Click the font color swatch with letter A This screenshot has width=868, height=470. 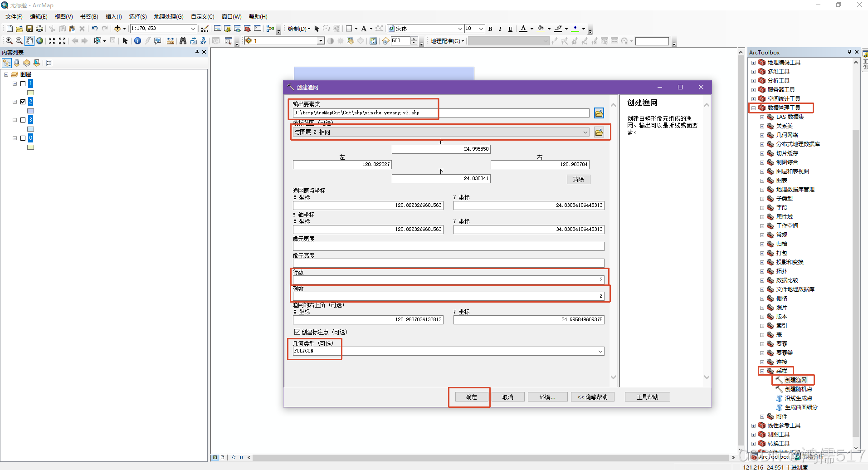523,29
